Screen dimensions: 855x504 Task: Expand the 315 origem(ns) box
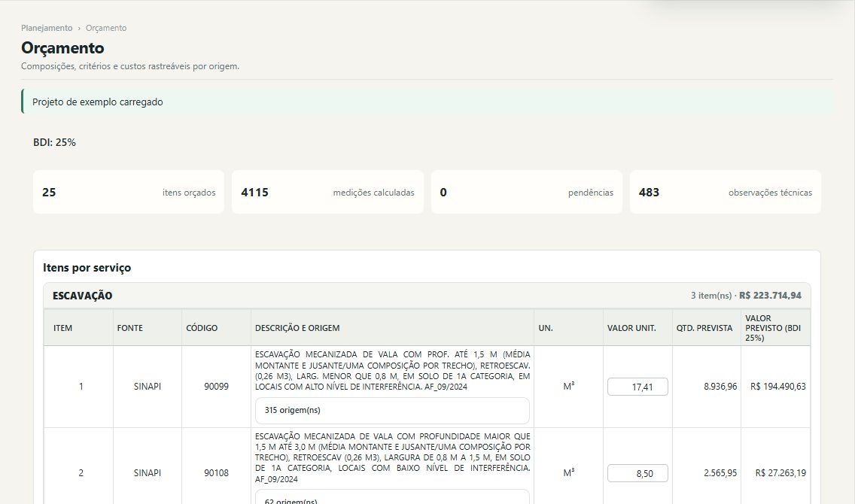pyautogui.click(x=392, y=410)
